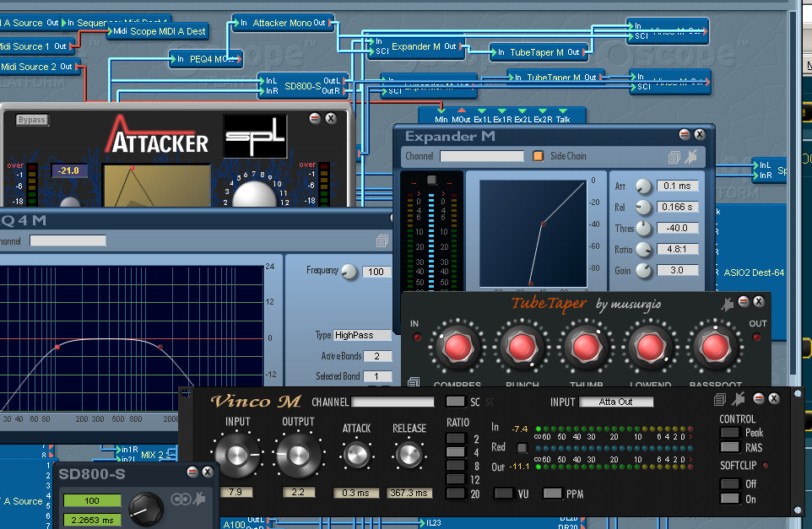Click the -21.0 display in Attacker
Viewport: 812px width, 529px height.
click(69, 170)
